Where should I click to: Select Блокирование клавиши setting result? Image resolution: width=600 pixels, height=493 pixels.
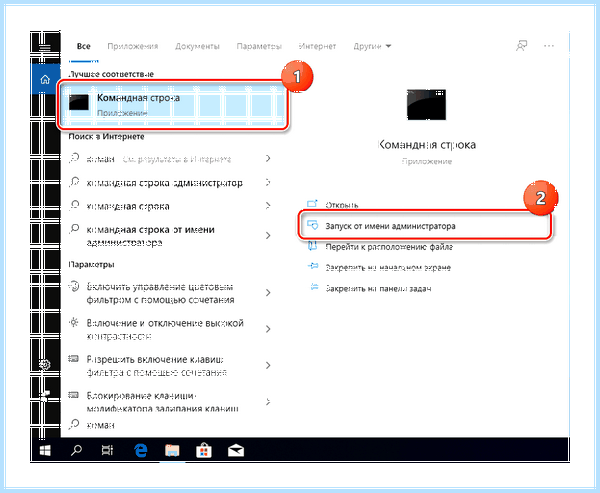(162, 402)
